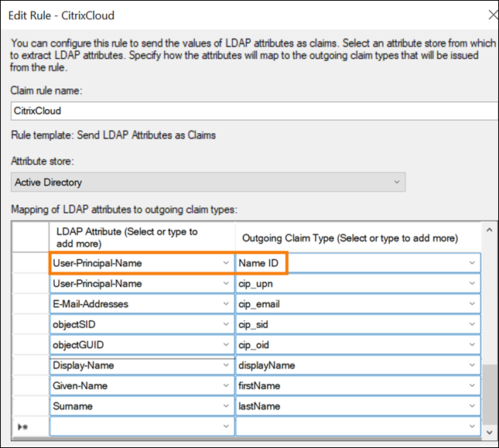This screenshot has width=499, height=448.
Task: Expand objectSID LDAP attribute dropdown
Action: (226, 324)
